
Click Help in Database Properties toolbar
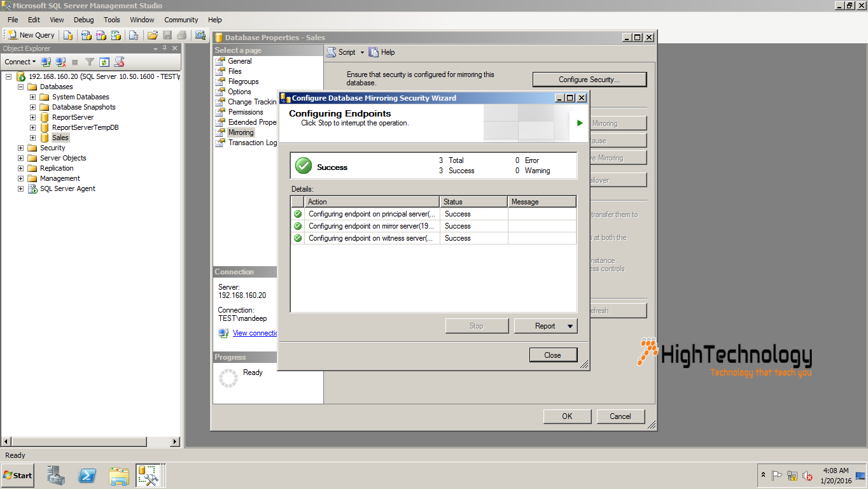point(382,52)
